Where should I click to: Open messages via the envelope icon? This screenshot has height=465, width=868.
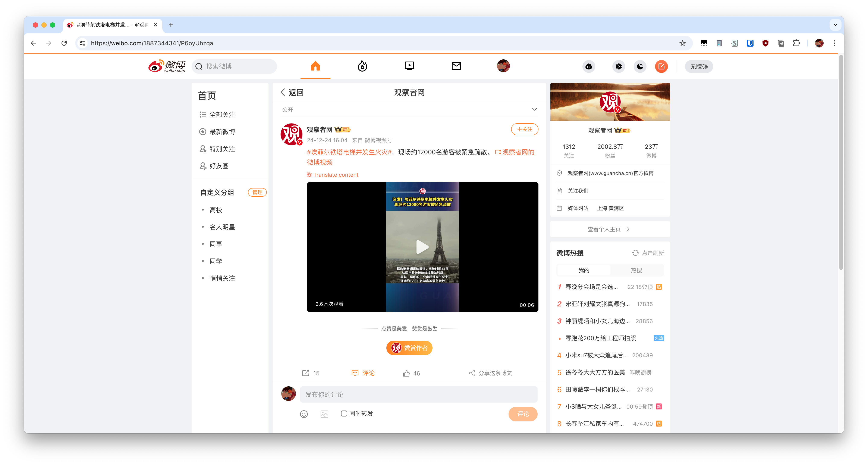click(456, 66)
